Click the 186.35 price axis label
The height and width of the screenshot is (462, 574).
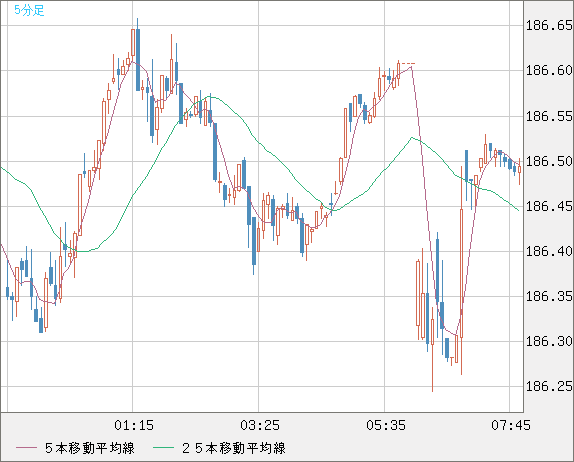tap(549, 296)
